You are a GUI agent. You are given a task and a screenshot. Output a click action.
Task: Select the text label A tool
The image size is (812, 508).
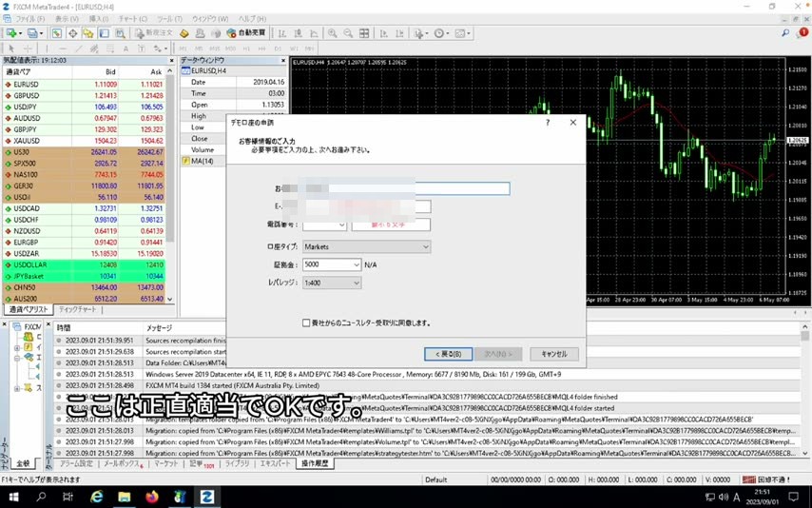pos(126,49)
